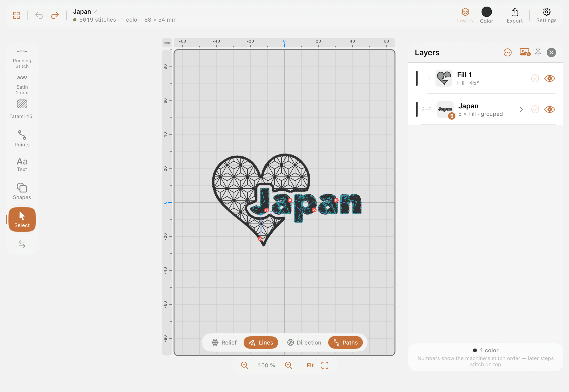Select the Japan group layer thumbnail
The width and height of the screenshot is (569, 392).
click(445, 109)
